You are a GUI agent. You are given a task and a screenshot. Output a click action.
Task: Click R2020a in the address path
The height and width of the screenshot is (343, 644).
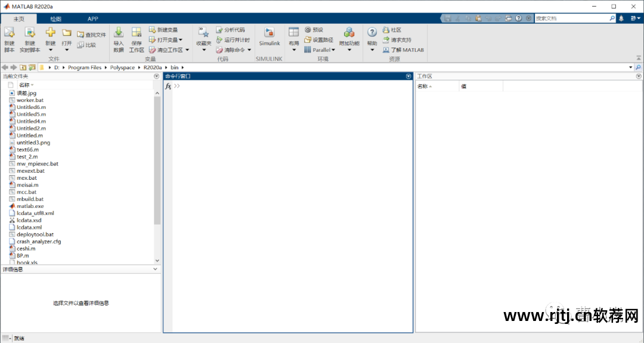[x=153, y=67]
